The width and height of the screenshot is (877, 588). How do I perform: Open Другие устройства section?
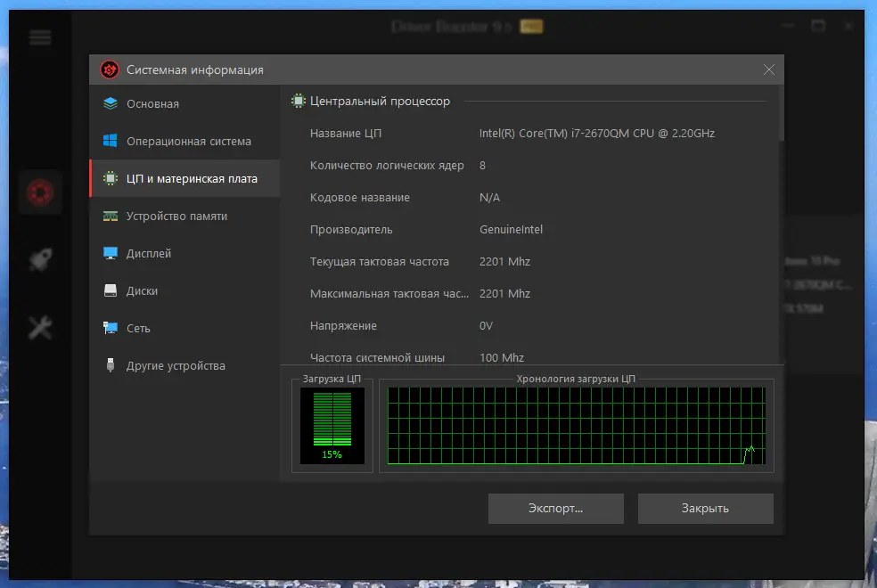click(184, 366)
